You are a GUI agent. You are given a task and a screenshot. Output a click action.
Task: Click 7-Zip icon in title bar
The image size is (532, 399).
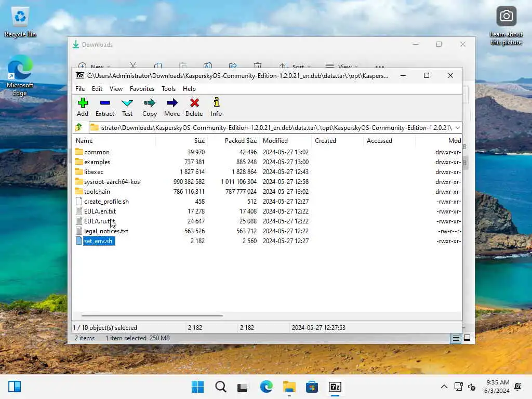pos(79,75)
